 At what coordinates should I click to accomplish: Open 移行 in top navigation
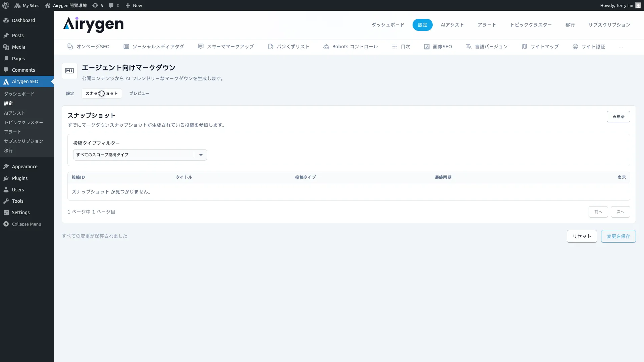coord(570,25)
